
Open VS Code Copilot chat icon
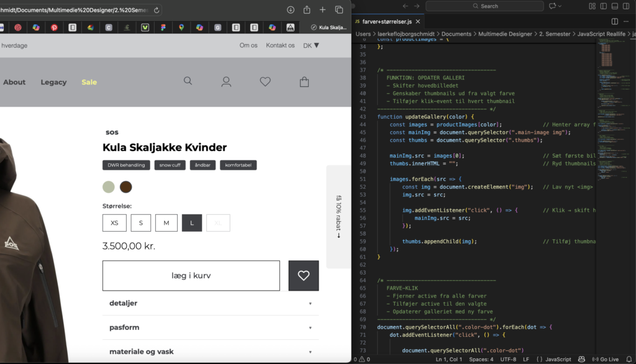pos(552,6)
